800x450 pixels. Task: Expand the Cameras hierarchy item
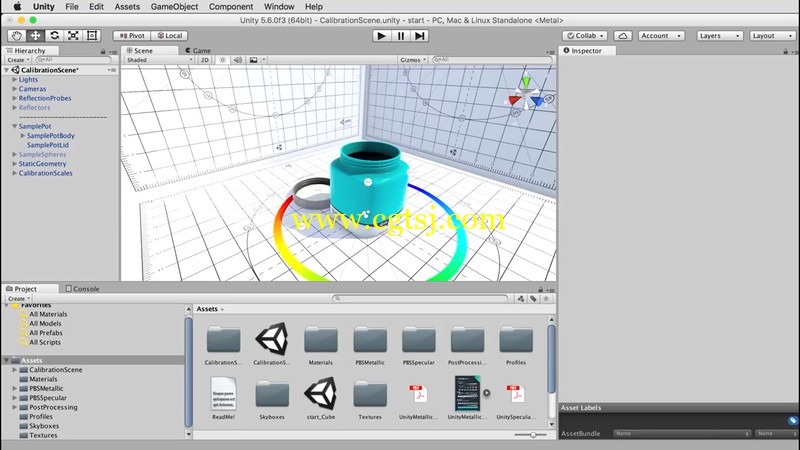(x=15, y=89)
